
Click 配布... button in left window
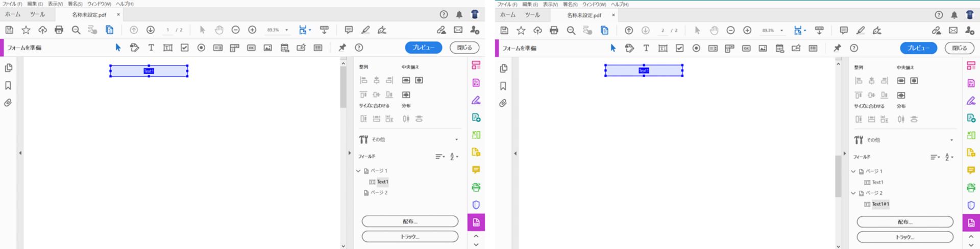pyautogui.click(x=410, y=221)
